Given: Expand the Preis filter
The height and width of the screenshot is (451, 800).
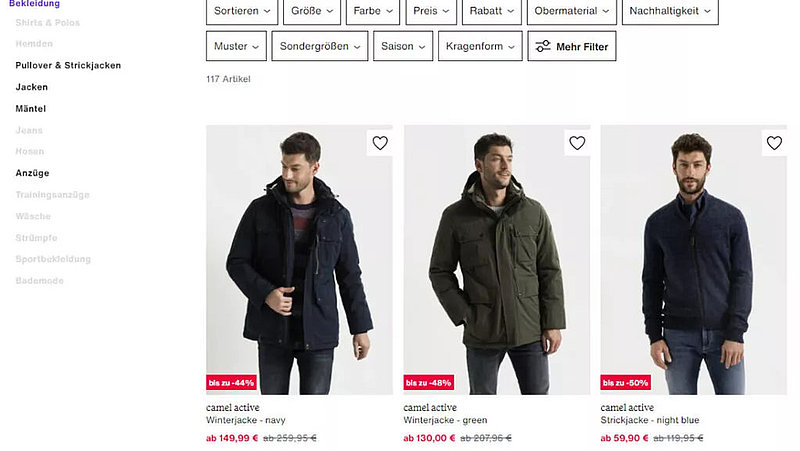Looking at the screenshot, I should pyautogui.click(x=432, y=11).
